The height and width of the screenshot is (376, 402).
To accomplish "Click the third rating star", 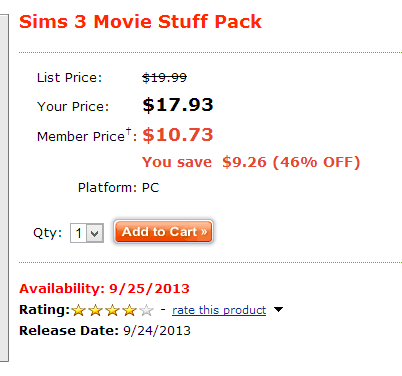I will click(x=113, y=310).
